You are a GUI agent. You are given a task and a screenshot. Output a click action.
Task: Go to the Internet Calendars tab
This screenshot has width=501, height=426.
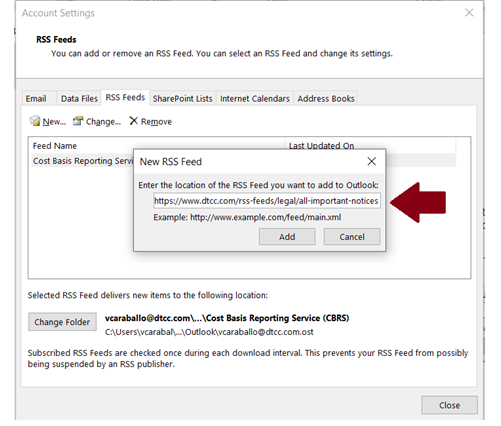pos(255,99)
